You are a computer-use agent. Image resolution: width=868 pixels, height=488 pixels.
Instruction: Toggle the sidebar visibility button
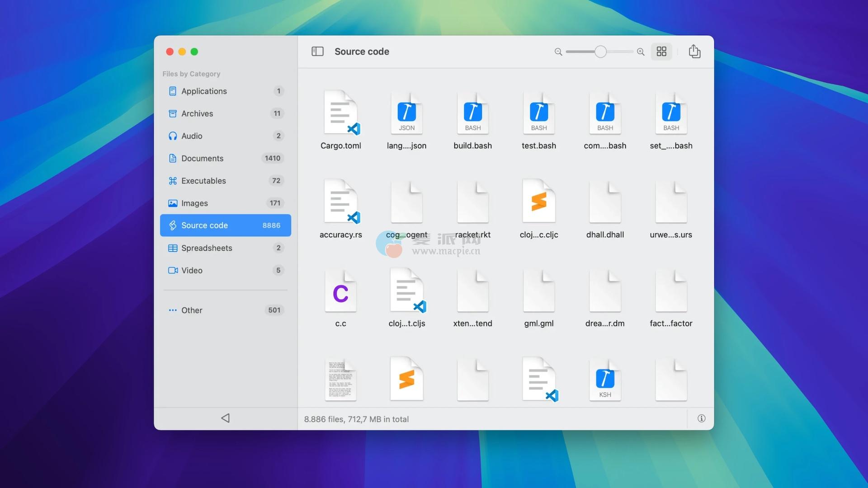317,52
